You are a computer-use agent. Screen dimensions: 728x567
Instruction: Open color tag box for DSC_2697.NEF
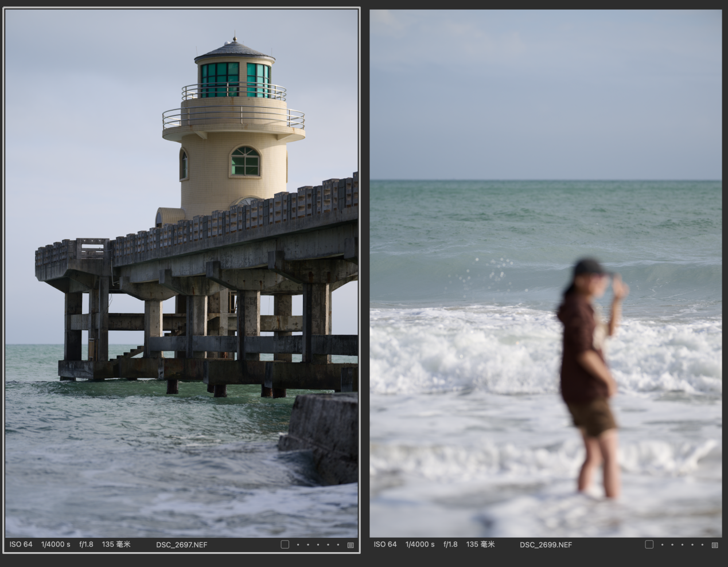coord(285,545)
